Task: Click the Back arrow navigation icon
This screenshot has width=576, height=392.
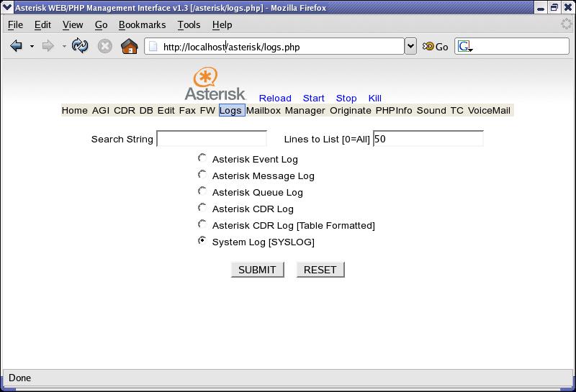Action: (16, 47)
